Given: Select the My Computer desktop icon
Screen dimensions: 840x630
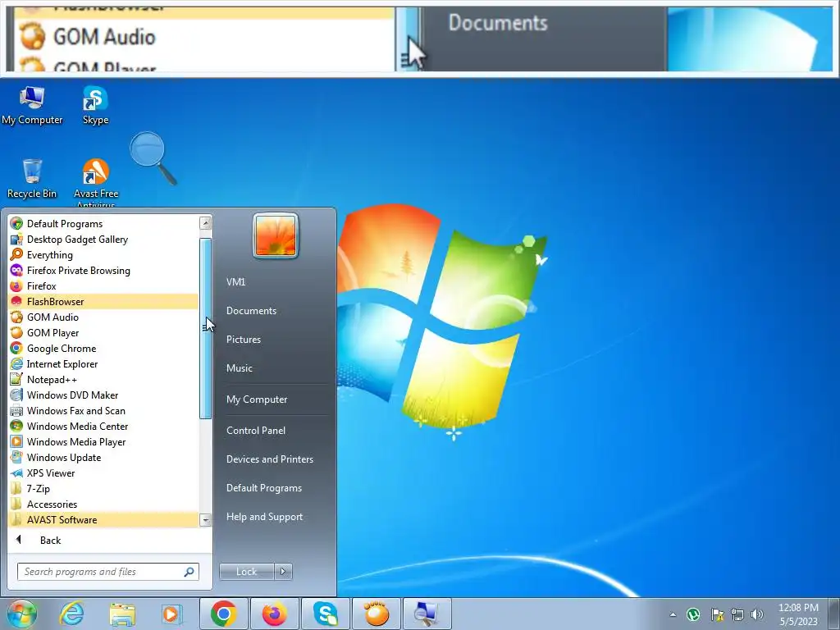Looking at the screenshot, I should click(x=32, y=106).
